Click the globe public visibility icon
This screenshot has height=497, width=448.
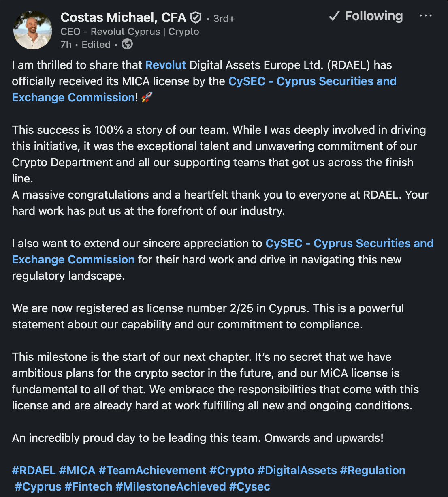(127, 44)
